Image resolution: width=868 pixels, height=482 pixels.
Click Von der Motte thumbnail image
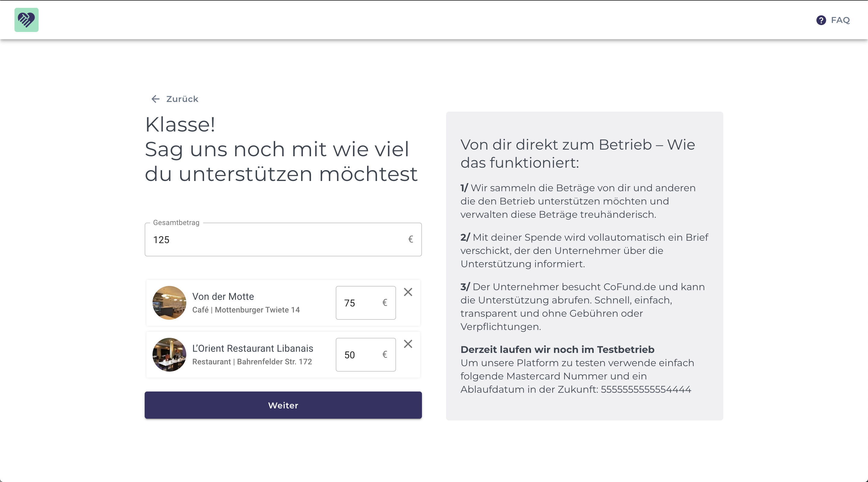169,303
